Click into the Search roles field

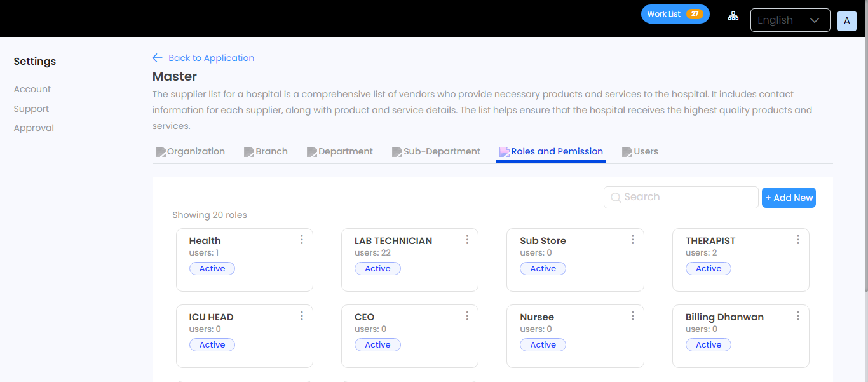(x=681, y=197)
